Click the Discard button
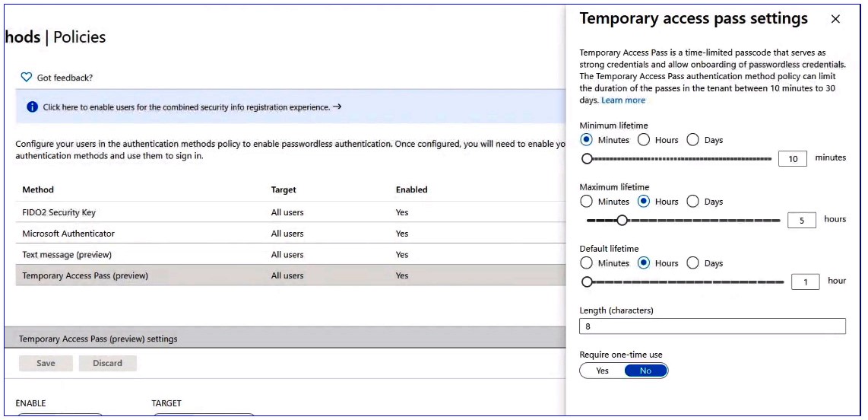The width and height of the screenshot is (868, 420). [107, 364]
